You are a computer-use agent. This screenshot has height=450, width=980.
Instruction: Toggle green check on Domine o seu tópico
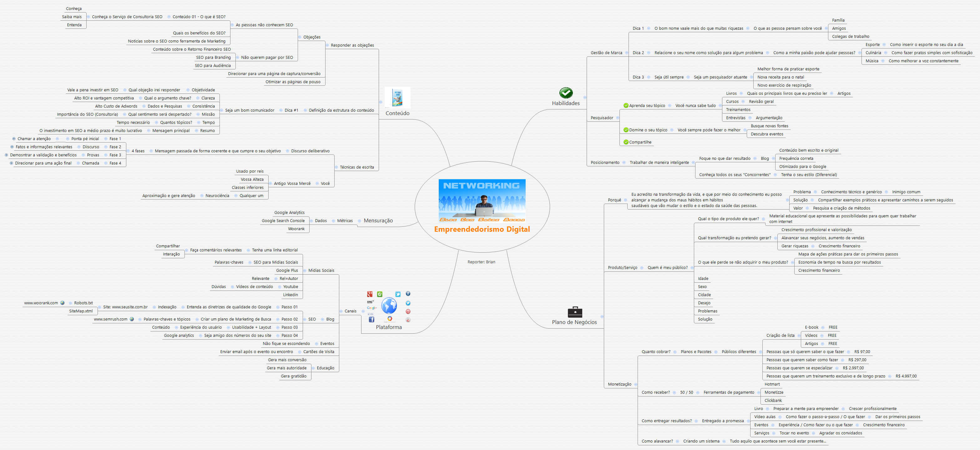(x=626, y=130)
